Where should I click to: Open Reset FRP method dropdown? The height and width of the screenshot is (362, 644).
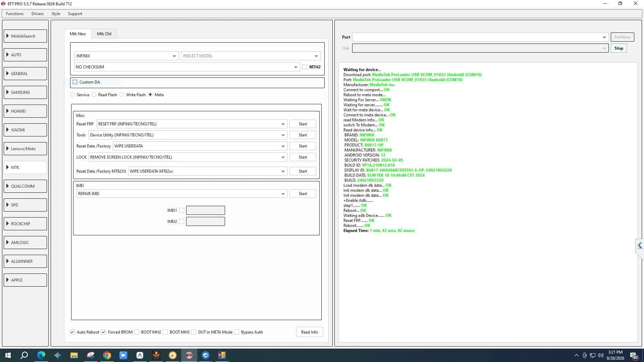coord(192,124)
